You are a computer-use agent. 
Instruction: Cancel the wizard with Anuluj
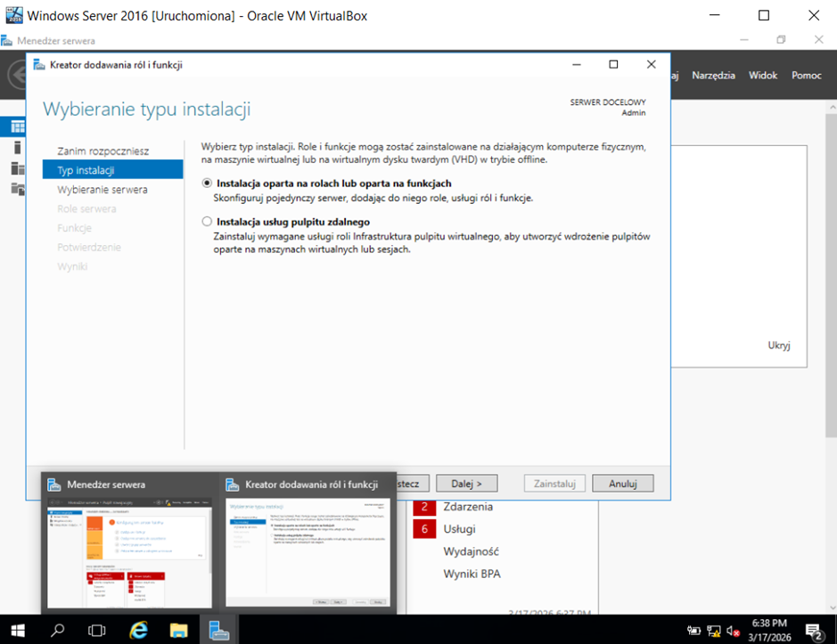622,483
